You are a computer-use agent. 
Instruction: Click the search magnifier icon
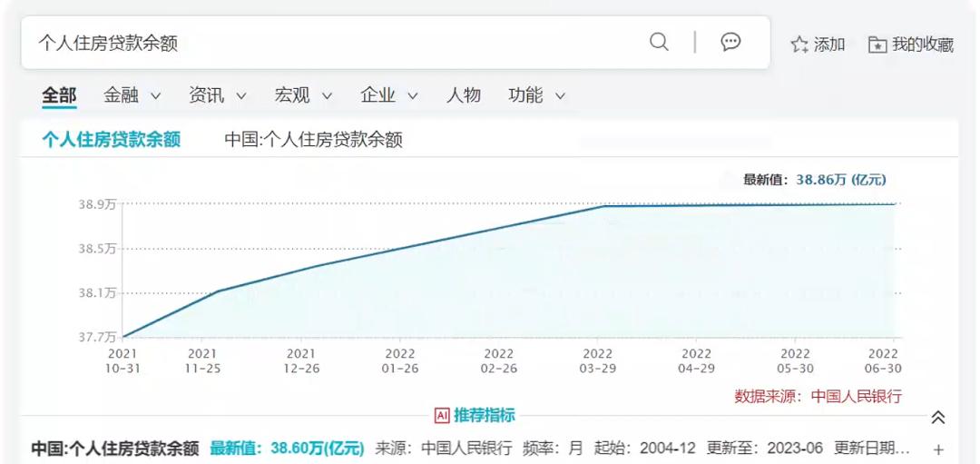(659, 42)
